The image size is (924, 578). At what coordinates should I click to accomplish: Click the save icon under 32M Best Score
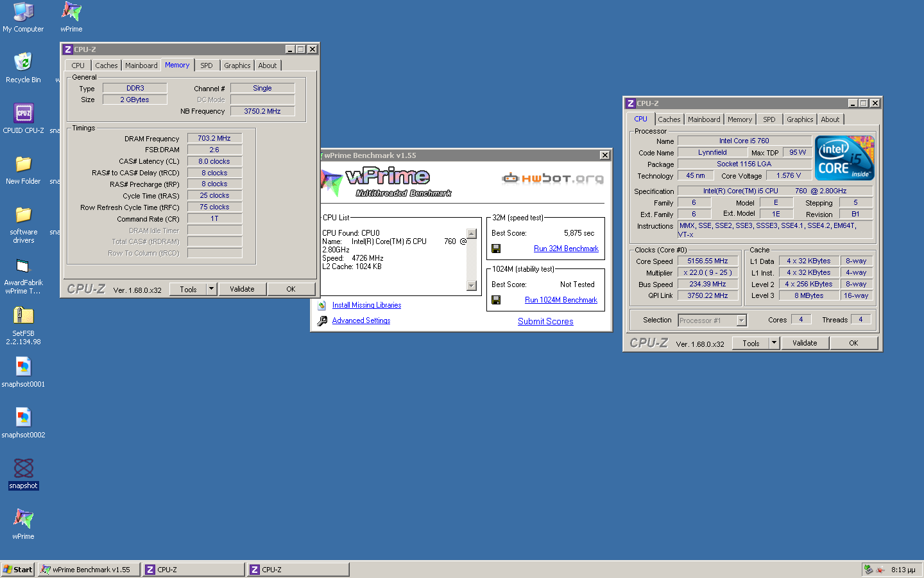tap(496, 249)
